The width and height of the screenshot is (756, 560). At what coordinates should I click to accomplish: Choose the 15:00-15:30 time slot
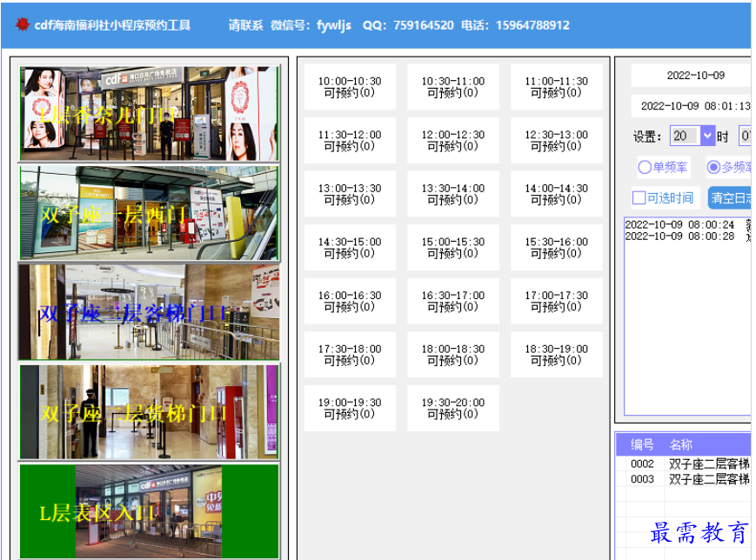point(452,247)
